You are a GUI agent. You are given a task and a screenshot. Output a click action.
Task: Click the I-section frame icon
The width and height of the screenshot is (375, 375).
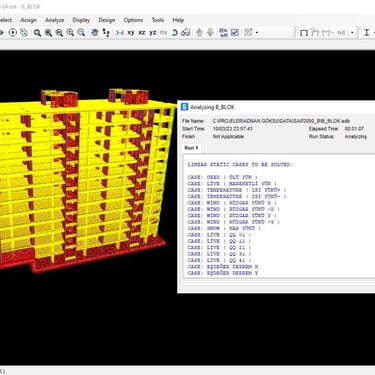(x=366, y=32)
